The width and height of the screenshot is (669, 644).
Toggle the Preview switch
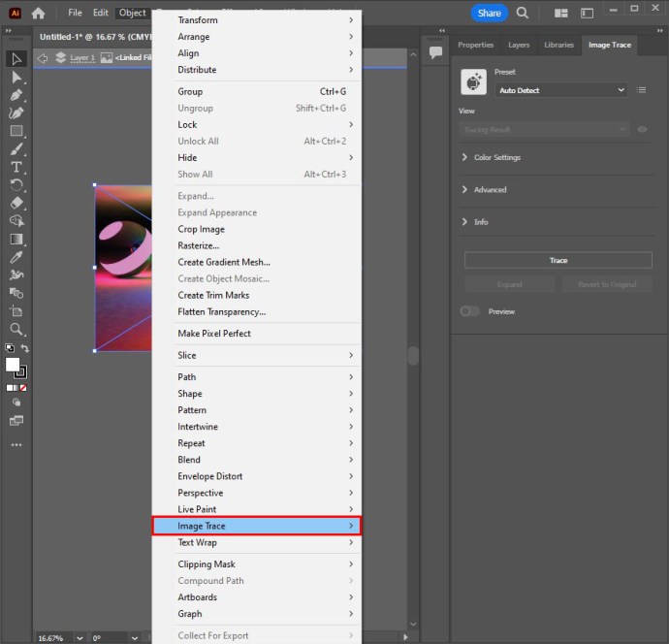click(x=470, y=311)
